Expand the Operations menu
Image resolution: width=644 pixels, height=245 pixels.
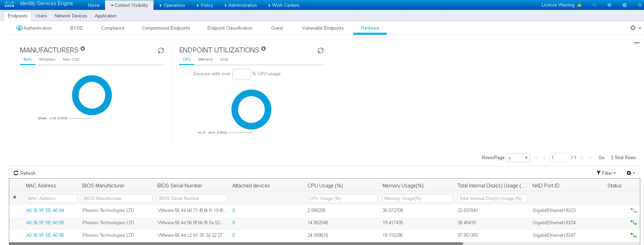click(172, 5)
